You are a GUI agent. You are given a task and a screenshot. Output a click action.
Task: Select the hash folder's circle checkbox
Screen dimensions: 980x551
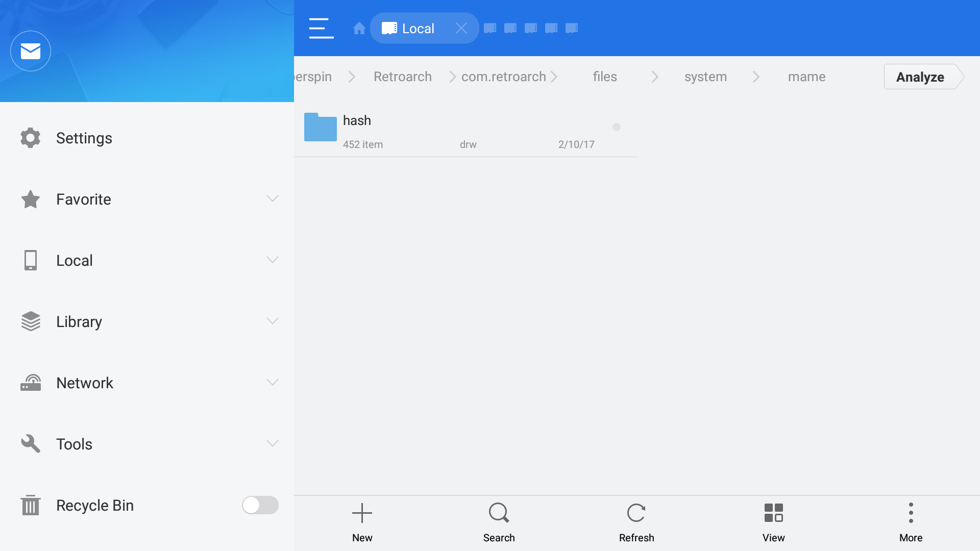617,127
